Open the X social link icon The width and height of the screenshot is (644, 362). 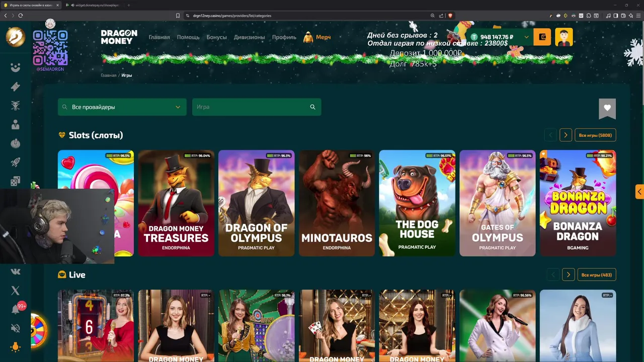(x=16, y=291)
